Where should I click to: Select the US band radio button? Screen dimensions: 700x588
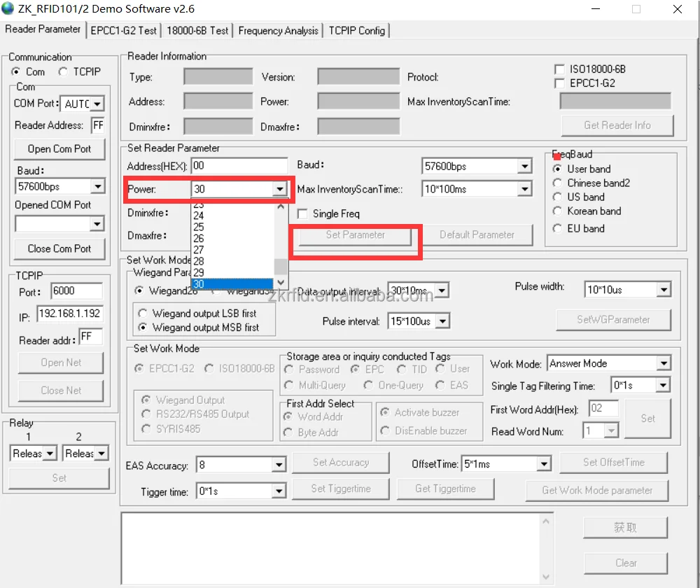(557, 197)
